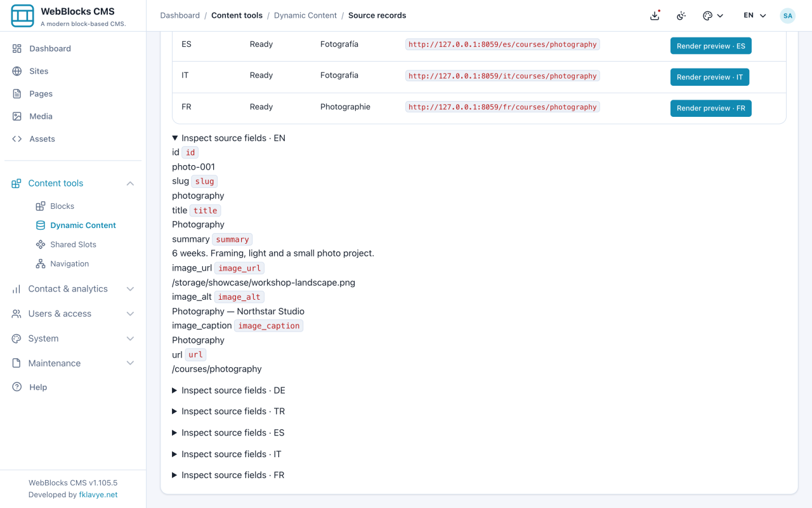Click the Navigation sitemap icon
The image size is (812, 508).
41,264
